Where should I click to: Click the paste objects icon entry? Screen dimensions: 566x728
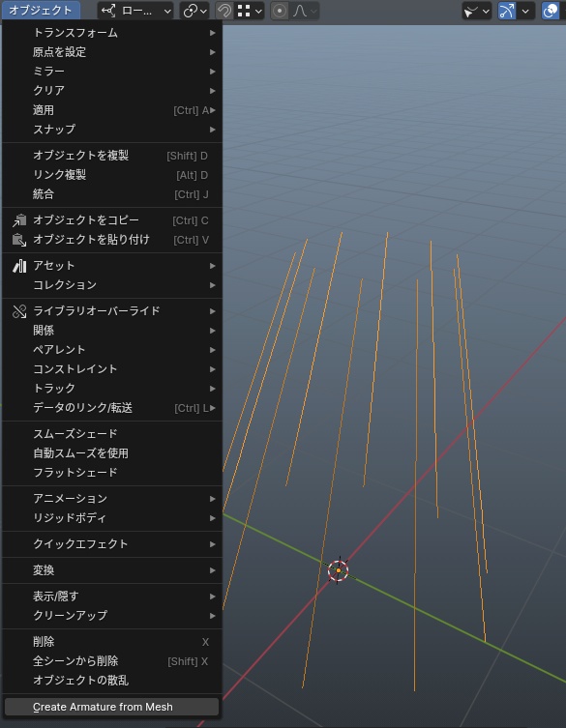(112, 240)
